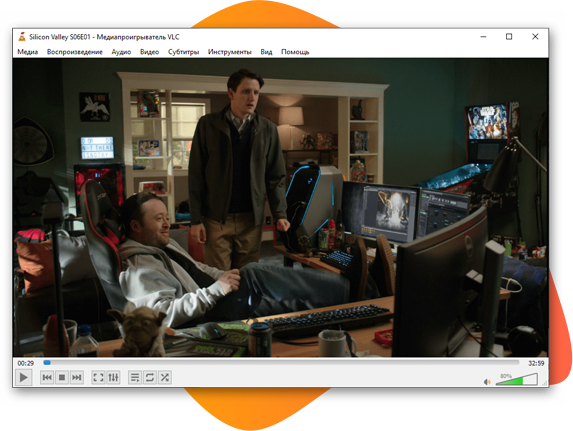Click the Play button

23,377
